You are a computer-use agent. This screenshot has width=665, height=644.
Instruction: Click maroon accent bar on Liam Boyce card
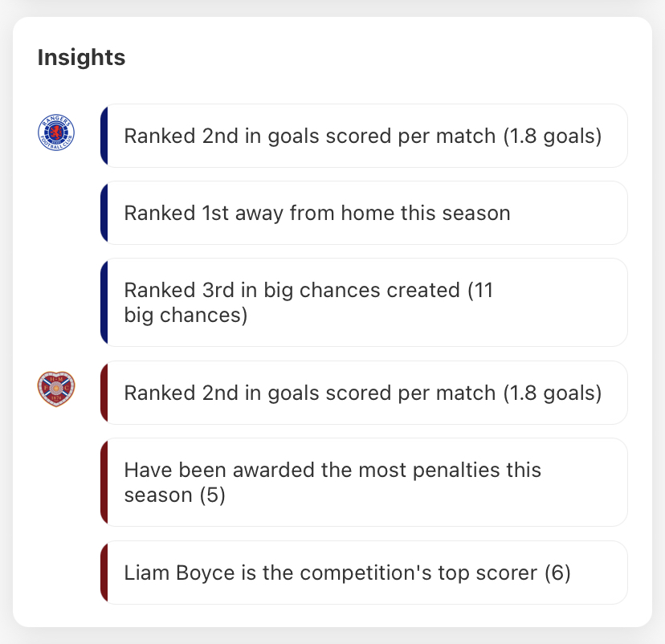104,573
